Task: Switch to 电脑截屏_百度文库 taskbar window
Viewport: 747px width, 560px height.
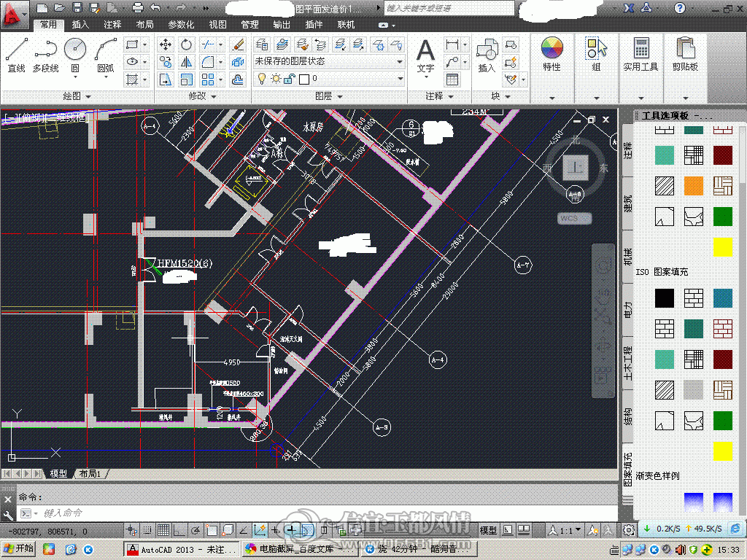Action: pyautogui.click(x=299, y=549)
